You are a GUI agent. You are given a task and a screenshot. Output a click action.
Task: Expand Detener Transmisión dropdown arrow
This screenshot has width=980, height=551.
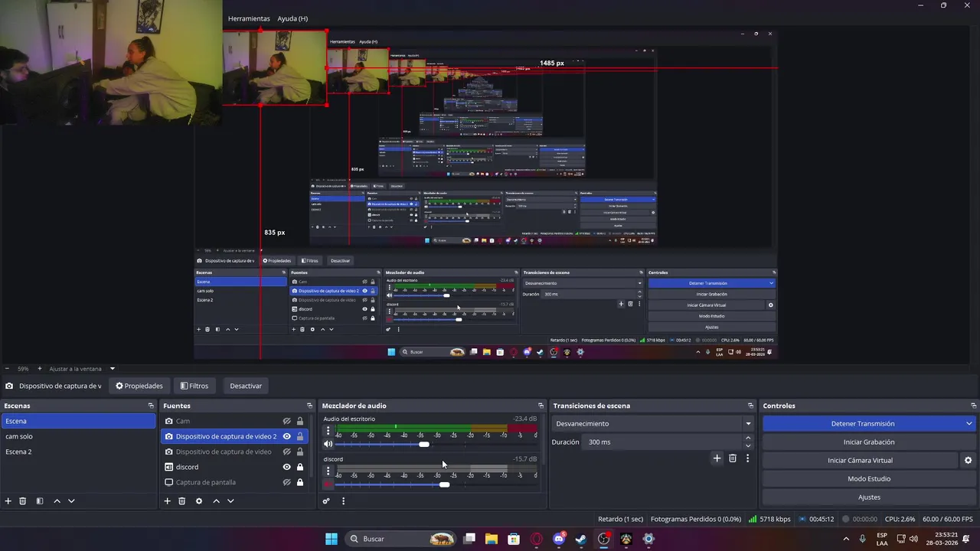click(969, 423)
